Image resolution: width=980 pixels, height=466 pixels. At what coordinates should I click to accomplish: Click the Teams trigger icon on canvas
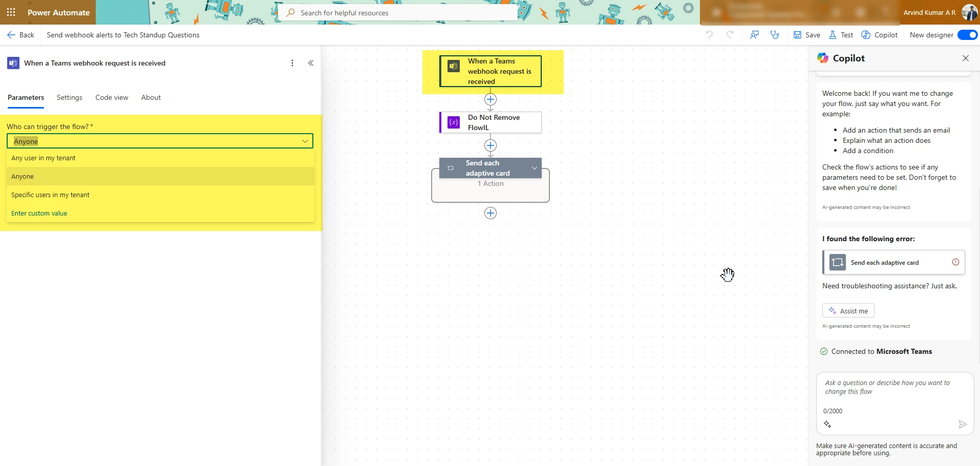click(x=454, y=67)
